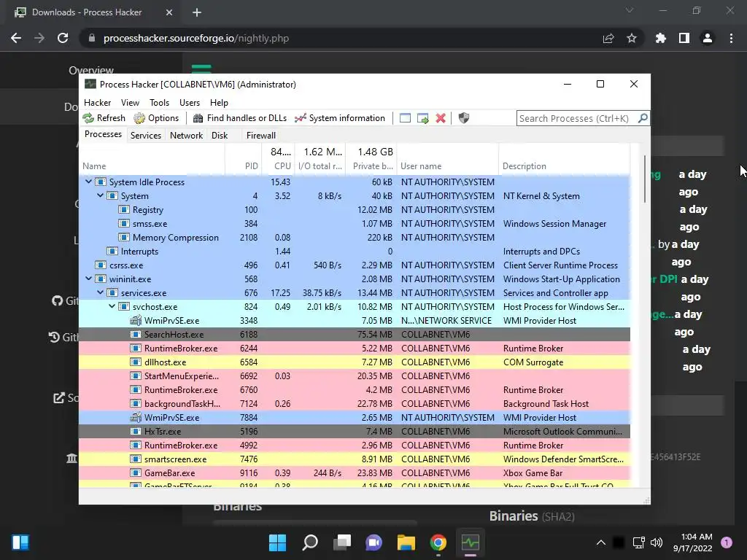Click the Refresh toolbar icon
This screenshot has width=747, height=560.
coord(88,118)
